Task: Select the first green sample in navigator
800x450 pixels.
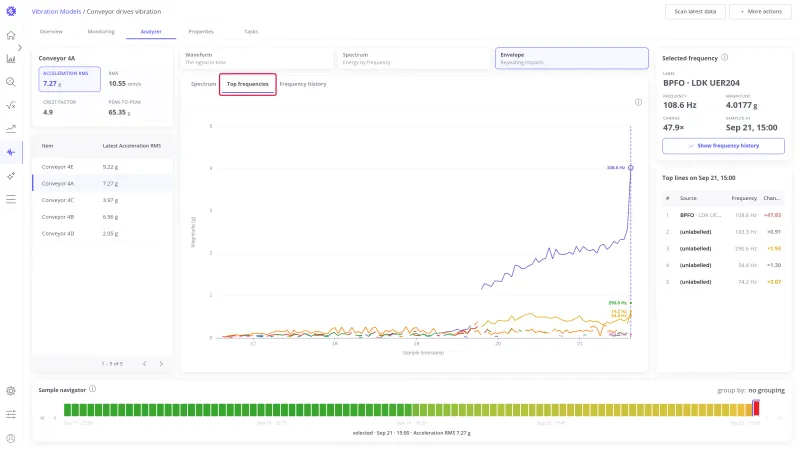Action: click(x=67, y=409)
